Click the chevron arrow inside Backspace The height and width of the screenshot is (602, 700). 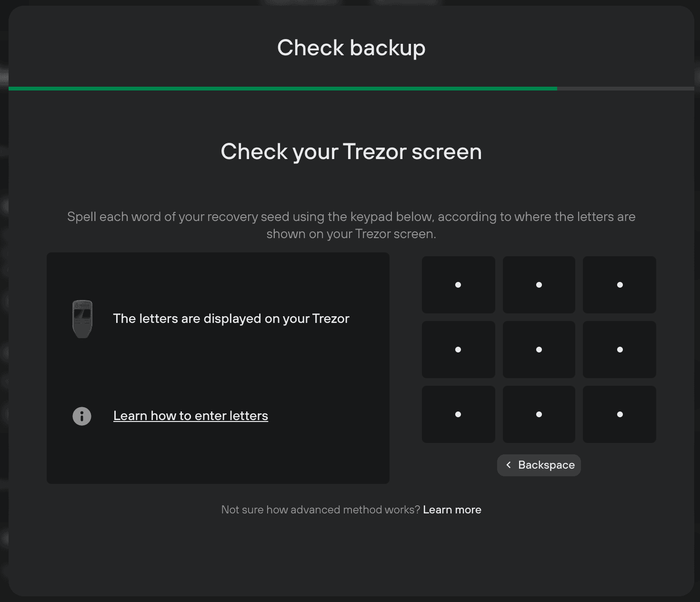pyautogui.click(x=509, y=465)
